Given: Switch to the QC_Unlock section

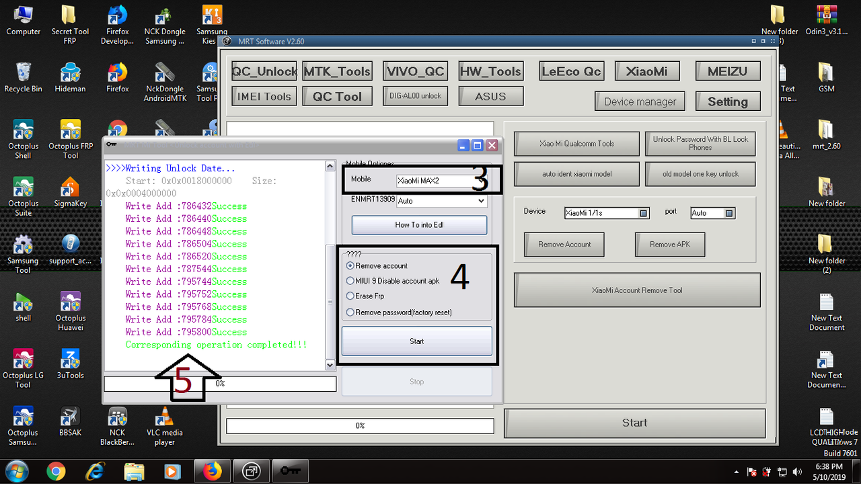Looking at the screenshot, I should tap(264, 71).
